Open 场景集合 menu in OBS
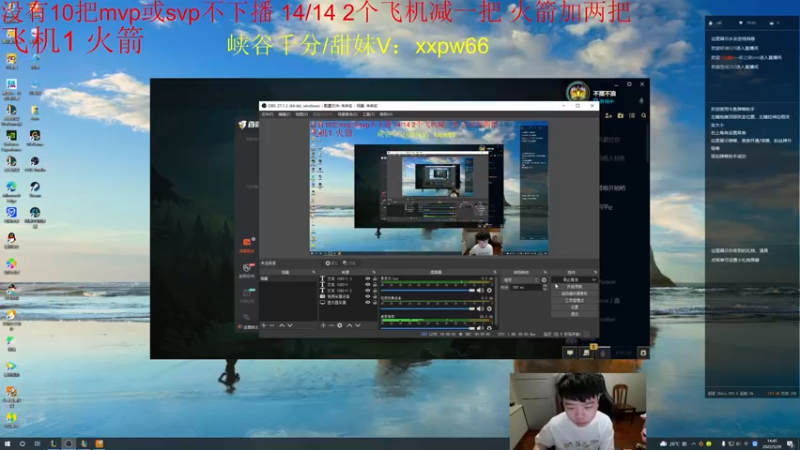The image size is (800, 450). (x=347, y=114)
